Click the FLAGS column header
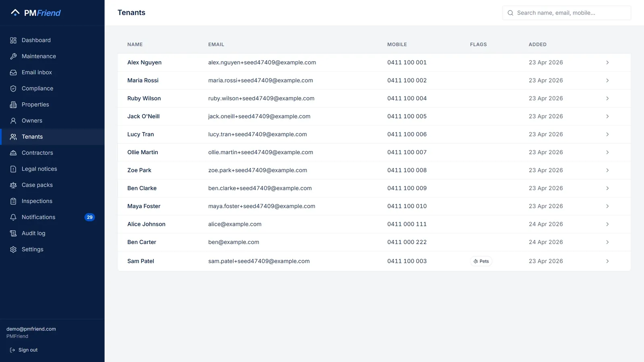The height and width of the screenshot is (362, 644). (x=478, y=44)
